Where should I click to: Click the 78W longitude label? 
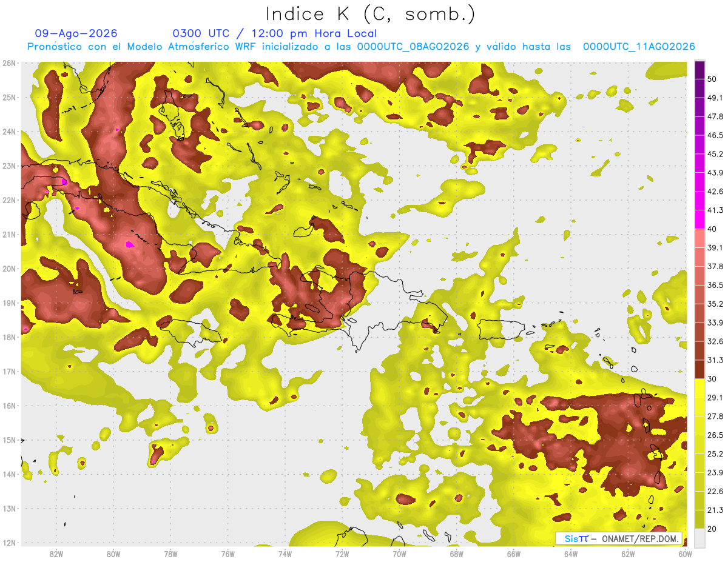pos(170,554)
